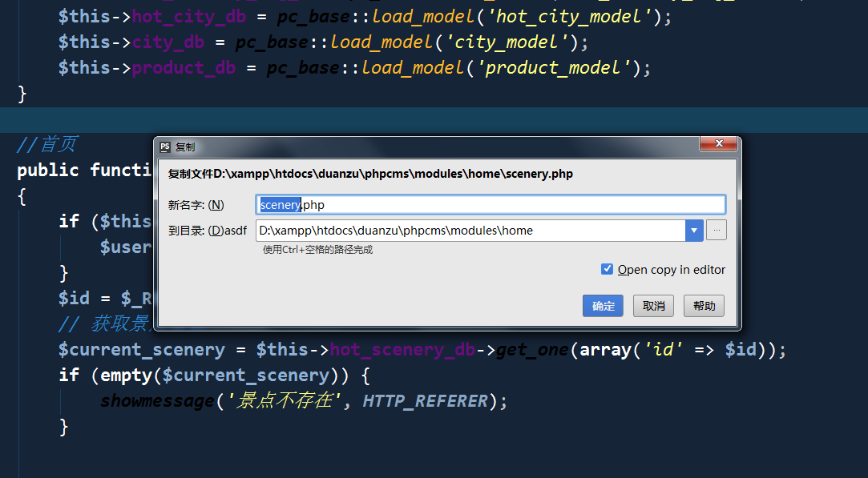Click the 'city_model' string in the editor
Viewport: 868px width, 478px height.
507,42
